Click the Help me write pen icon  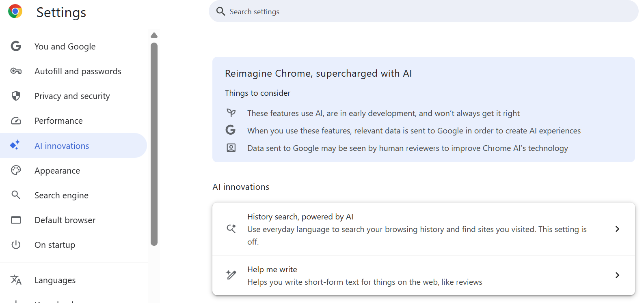231,275
